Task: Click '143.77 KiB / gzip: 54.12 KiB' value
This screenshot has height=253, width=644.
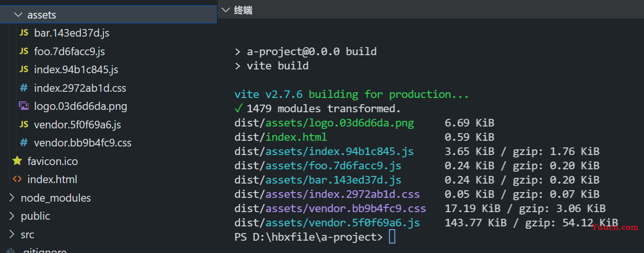Action: click(x=532, y=223)
